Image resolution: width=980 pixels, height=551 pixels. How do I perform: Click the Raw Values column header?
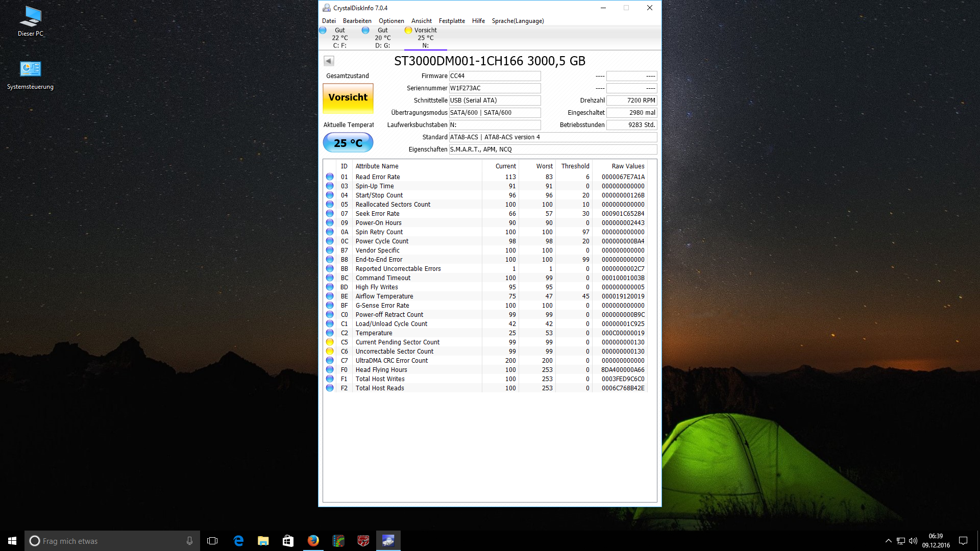(x=628, y=166)
